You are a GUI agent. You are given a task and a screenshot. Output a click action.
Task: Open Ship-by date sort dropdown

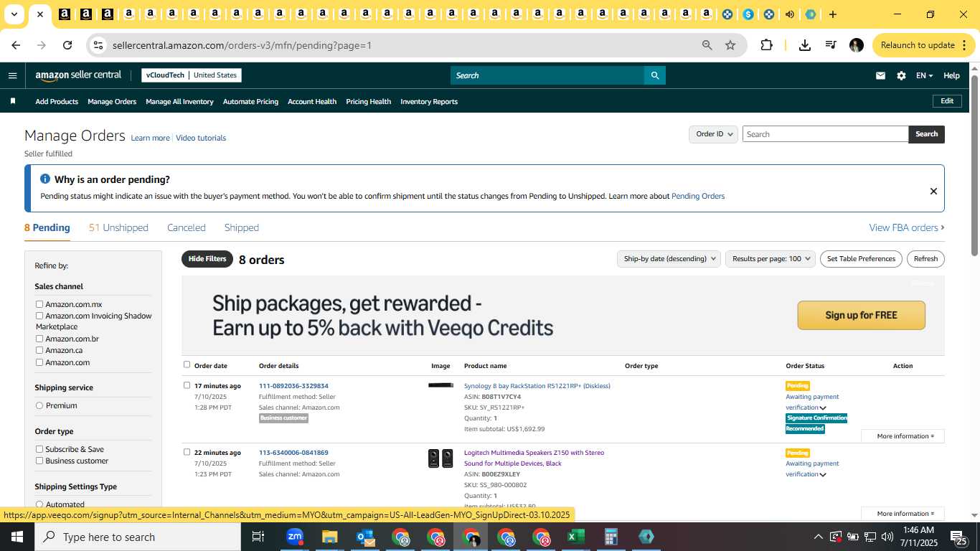[x=669, y=259]
